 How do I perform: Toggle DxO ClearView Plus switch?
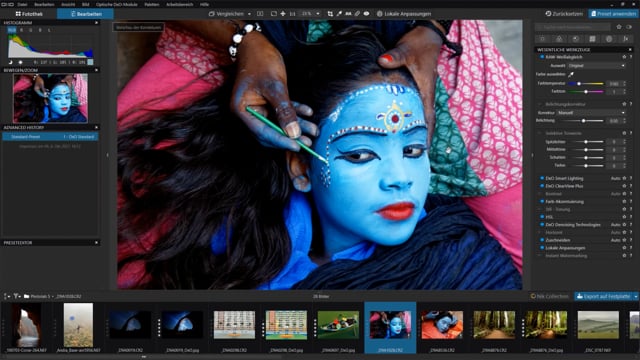click(x=542, y=186)
